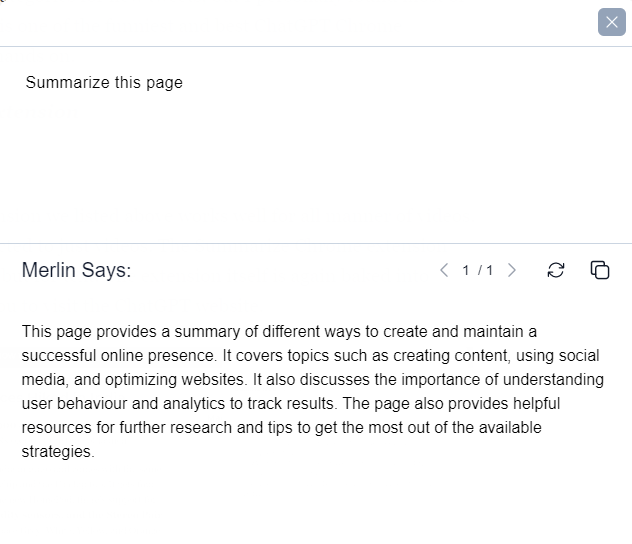Image resolution: width=632 pixels, height=544 pixels.
Task: Click 'successful online presence' in the response
Action: point(117,355)
